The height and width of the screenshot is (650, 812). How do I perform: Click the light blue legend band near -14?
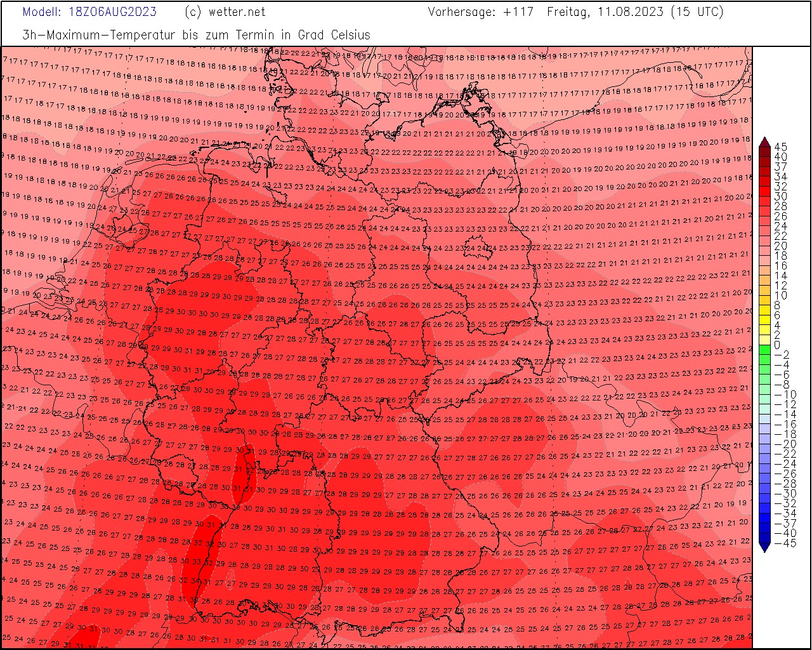click(x=764, y=415)
